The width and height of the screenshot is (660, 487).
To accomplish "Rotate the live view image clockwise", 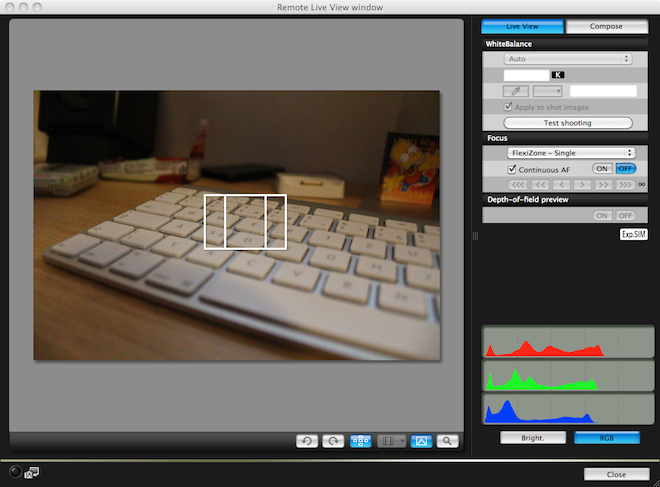I will coord(333,441).
